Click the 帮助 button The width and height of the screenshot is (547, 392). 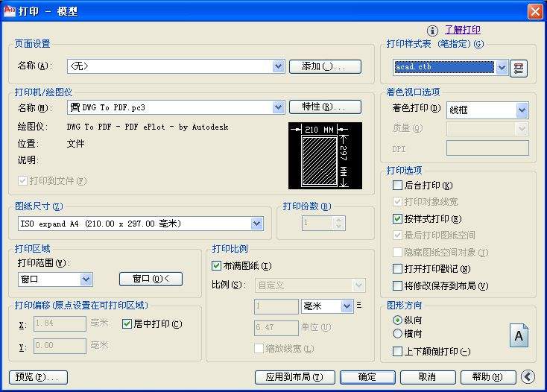(x=488, y=377)
